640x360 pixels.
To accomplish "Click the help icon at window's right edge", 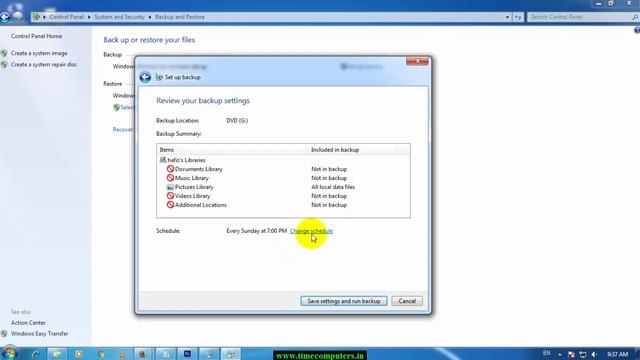I will pos(637,31).
